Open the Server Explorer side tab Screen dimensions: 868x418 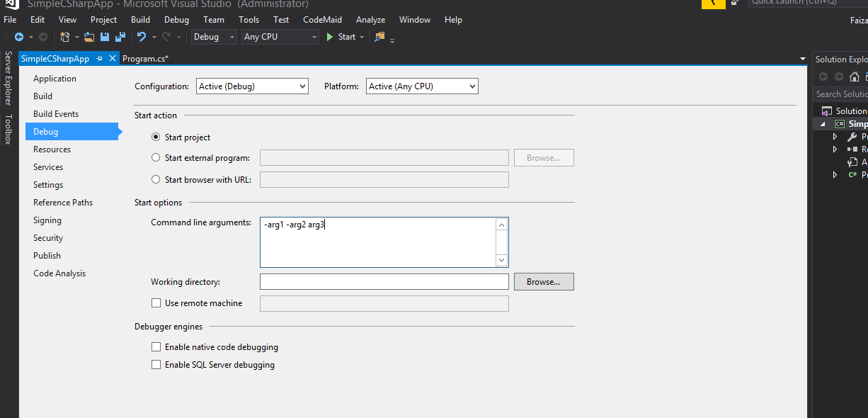tap(8, 79)
